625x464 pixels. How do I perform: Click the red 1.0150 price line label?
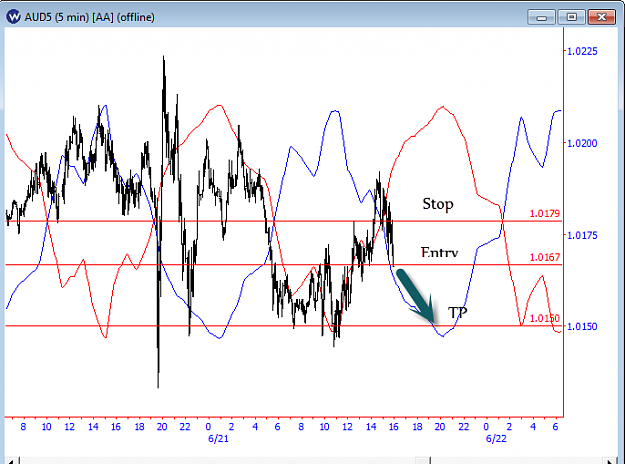tap(544, 319)
